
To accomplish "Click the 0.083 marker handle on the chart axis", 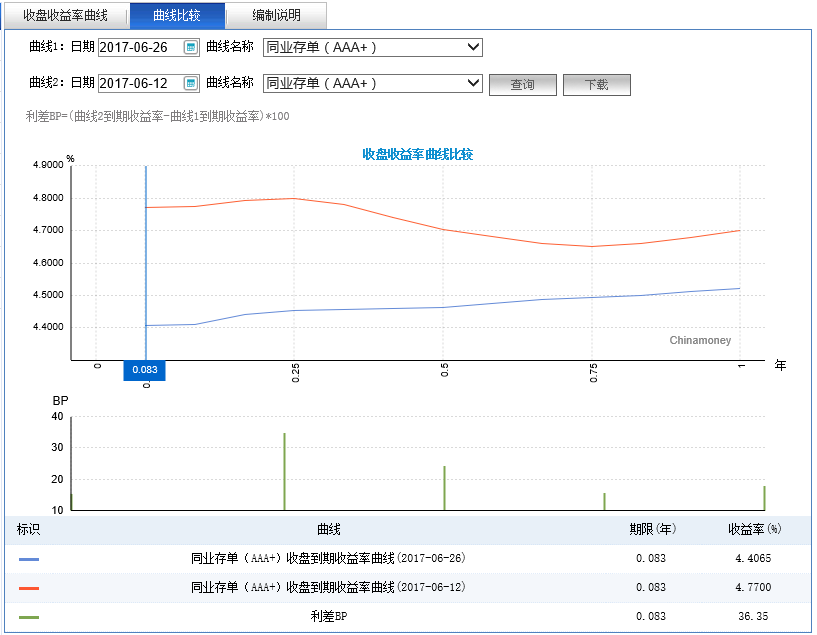I will click(144, 370).
